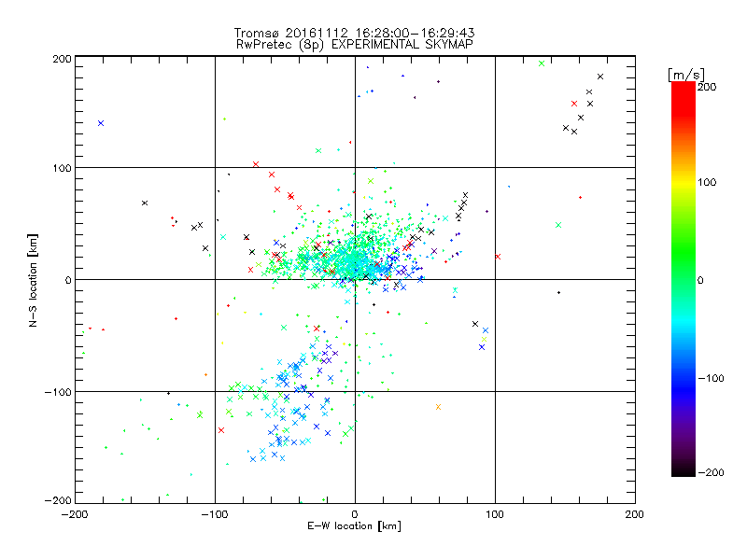Click the colorbar label '100' beside yellow
The height and width of the screenshot is (560, 747).
click(707, 182)
